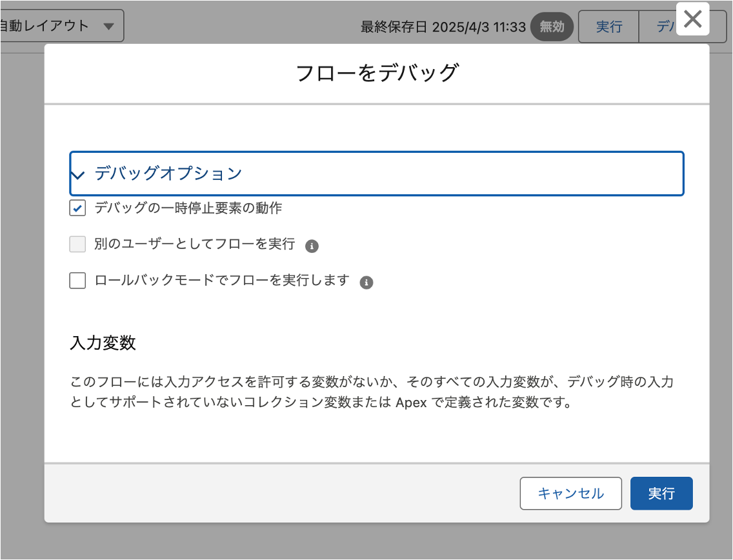Viewport: 733px width, 560px height.
Task: Open the 自動レイアウト dropdown arrow
Action: [108, 26]
